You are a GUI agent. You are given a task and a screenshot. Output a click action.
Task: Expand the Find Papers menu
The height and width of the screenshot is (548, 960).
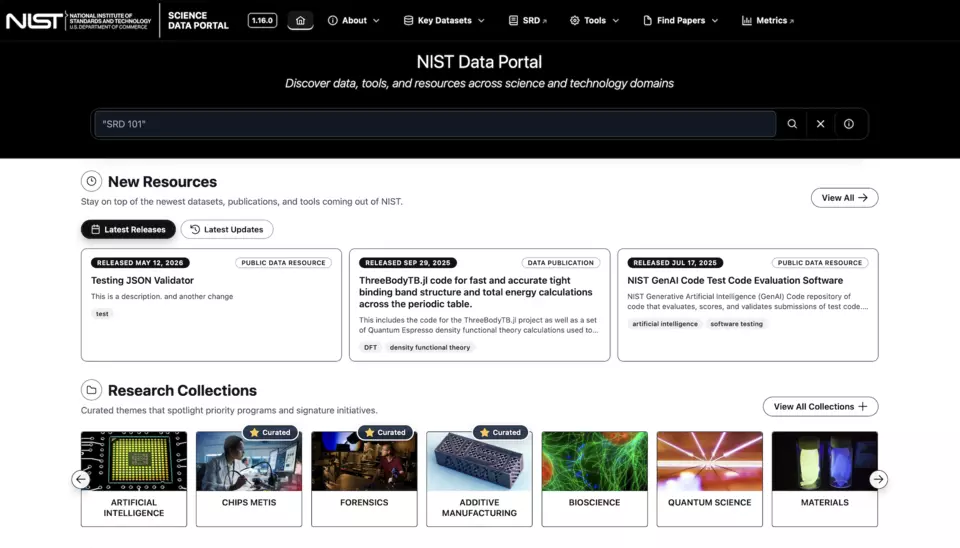pyautogui.click(x=680, y=20)
